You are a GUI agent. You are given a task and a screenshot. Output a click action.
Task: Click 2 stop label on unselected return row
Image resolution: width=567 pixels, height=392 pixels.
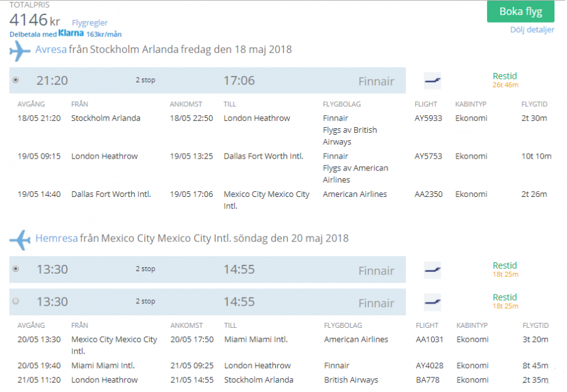(146, 301)
